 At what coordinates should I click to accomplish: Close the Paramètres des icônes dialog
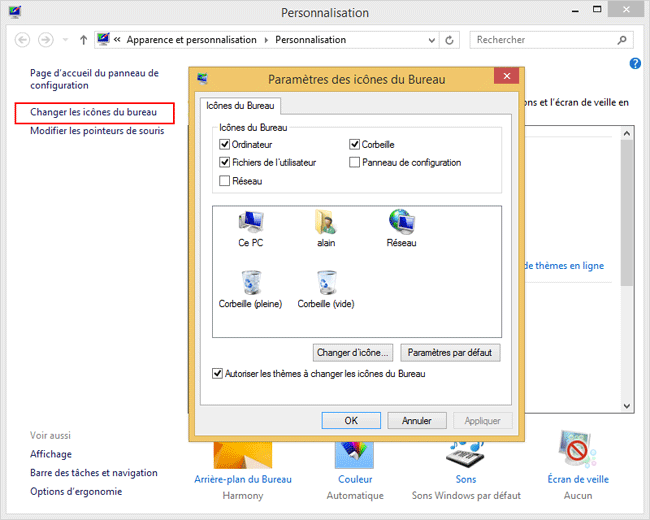[507, 76]
